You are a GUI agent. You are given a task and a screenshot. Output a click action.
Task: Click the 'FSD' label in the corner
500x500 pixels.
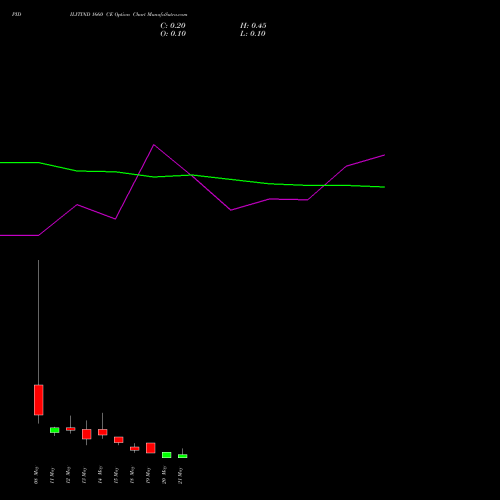[16, 14]
